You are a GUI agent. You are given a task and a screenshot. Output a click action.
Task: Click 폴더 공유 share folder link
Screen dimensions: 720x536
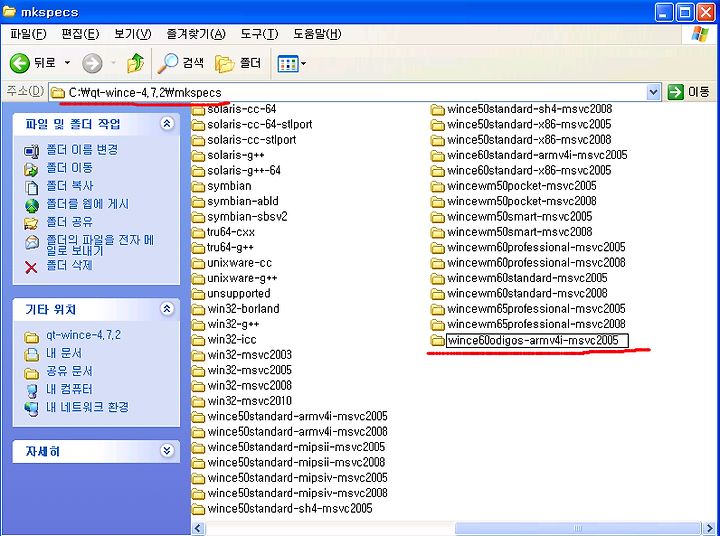click(69, 222)
